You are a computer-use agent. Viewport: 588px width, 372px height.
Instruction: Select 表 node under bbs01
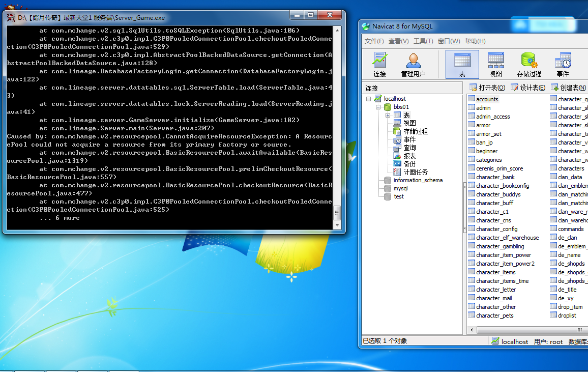pos(406,115)
